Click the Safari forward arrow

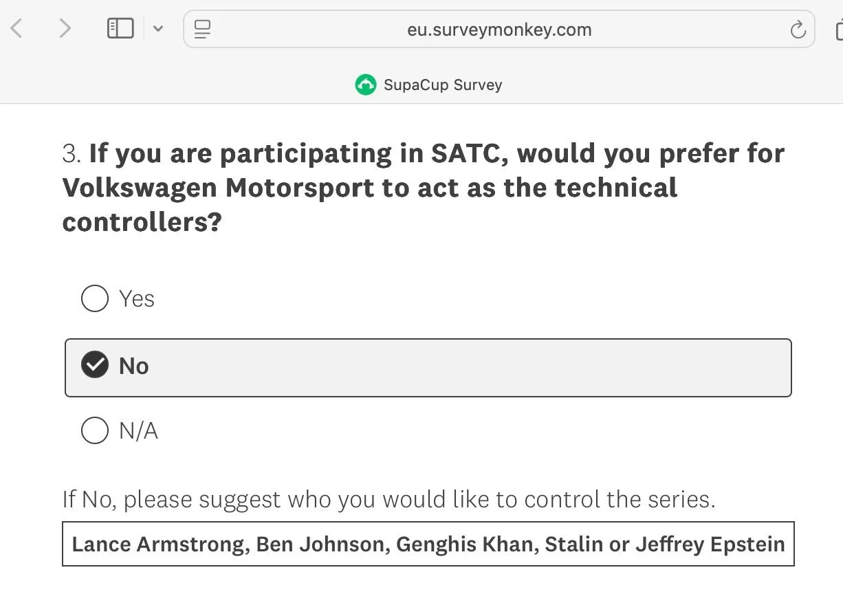click(x=65, y=28)
